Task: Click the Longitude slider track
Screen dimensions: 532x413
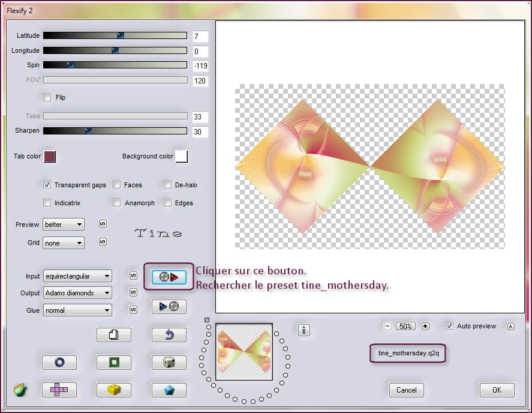Action: tap(115, 50)
